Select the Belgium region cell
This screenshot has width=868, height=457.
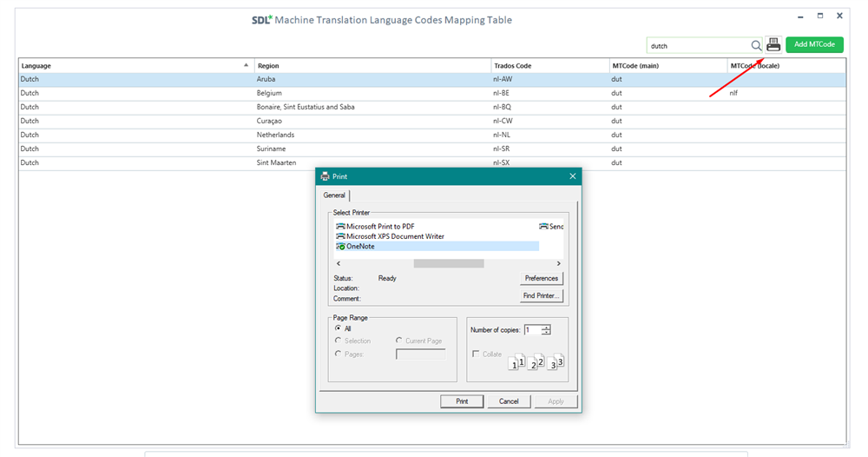[372, 93]
